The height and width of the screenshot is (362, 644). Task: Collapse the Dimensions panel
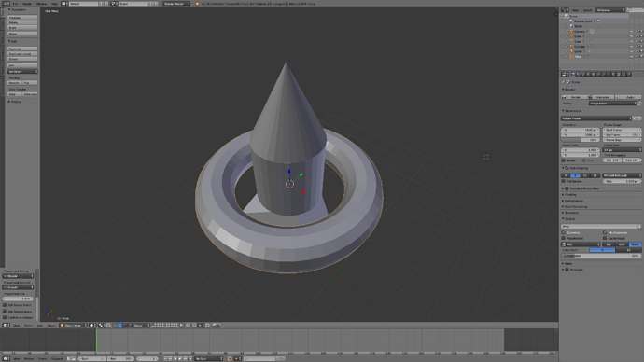[572, 111]
